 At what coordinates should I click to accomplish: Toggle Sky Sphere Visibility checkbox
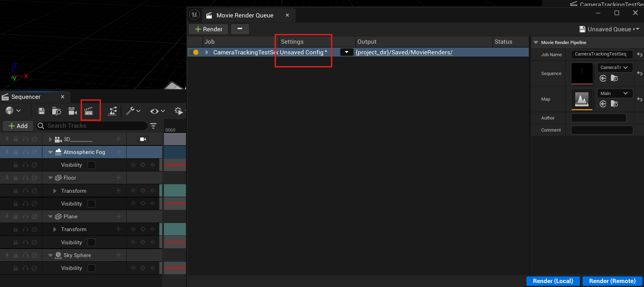pos(91,268)
